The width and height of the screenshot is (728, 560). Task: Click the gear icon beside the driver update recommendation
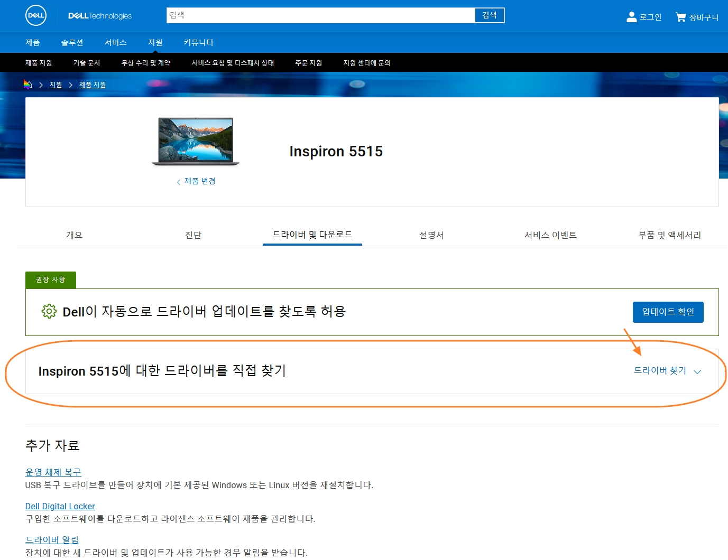pyautogui.click(x=49, y=311)
